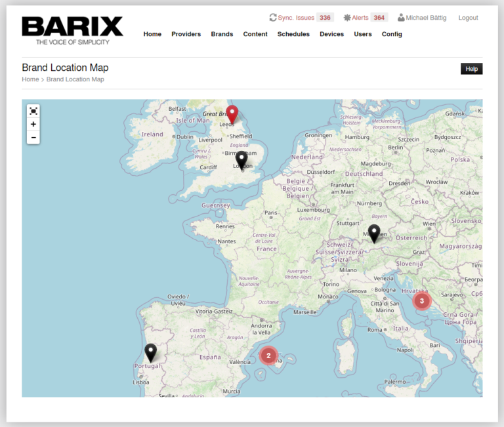Select the black marker over London

(241, 159)
